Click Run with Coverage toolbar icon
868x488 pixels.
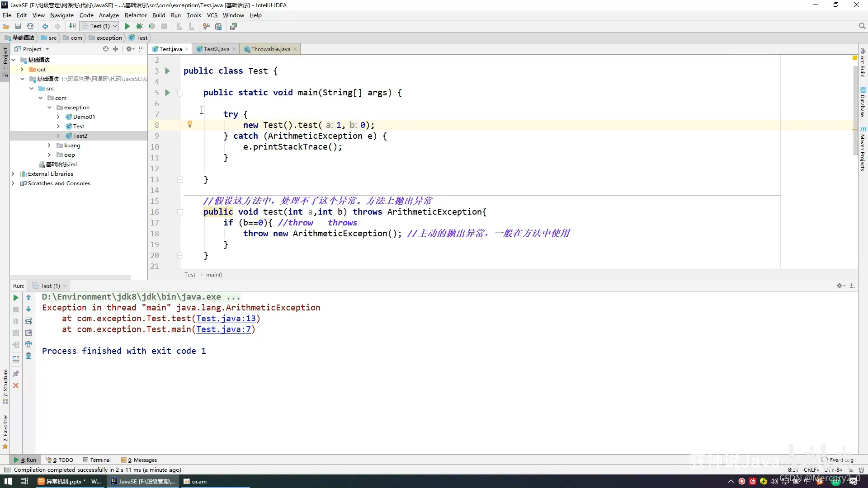(x=152, y=26)
